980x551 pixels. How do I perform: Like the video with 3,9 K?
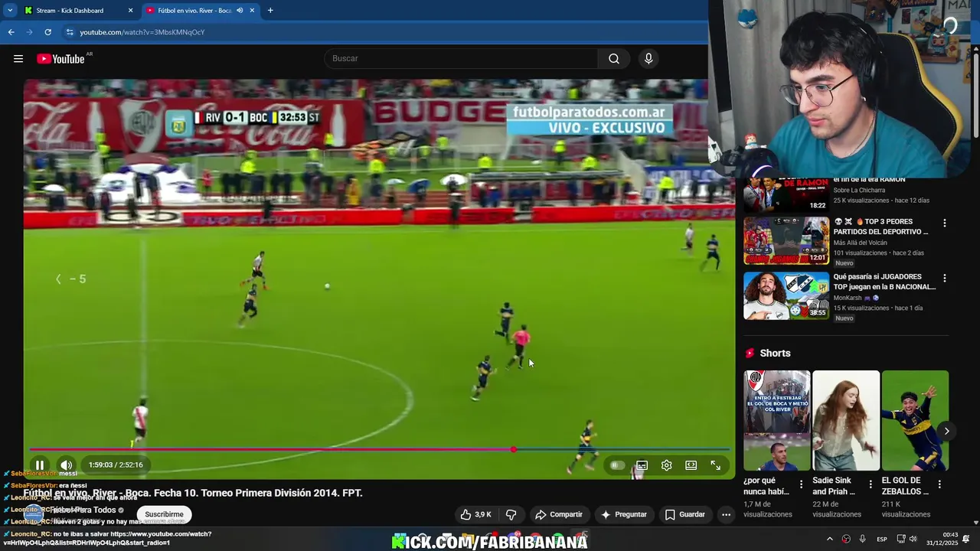(475, 514)
